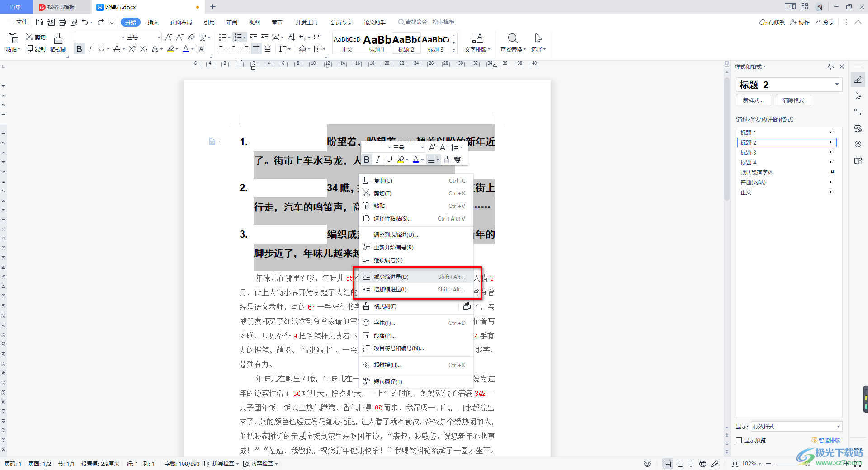Open the 显示 有效样式 dropdown
Screen dimensions: 868x470
pyautogui.click(x=796, y=427)
